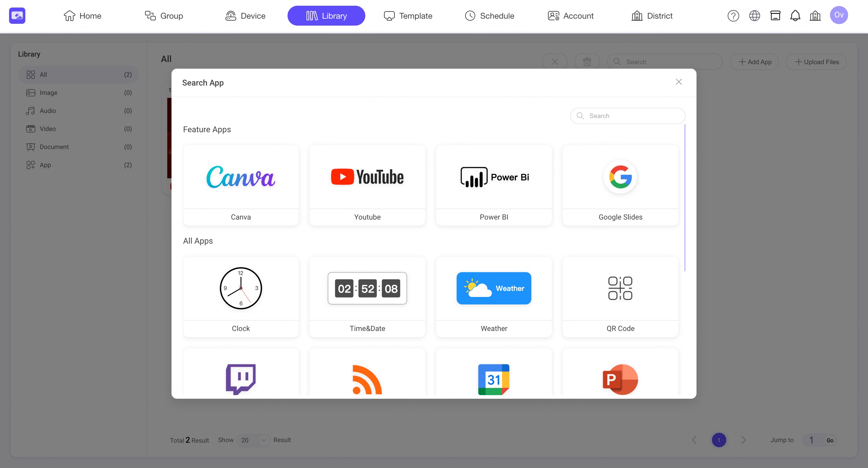Click the Twitch app icon

point(241,379)
